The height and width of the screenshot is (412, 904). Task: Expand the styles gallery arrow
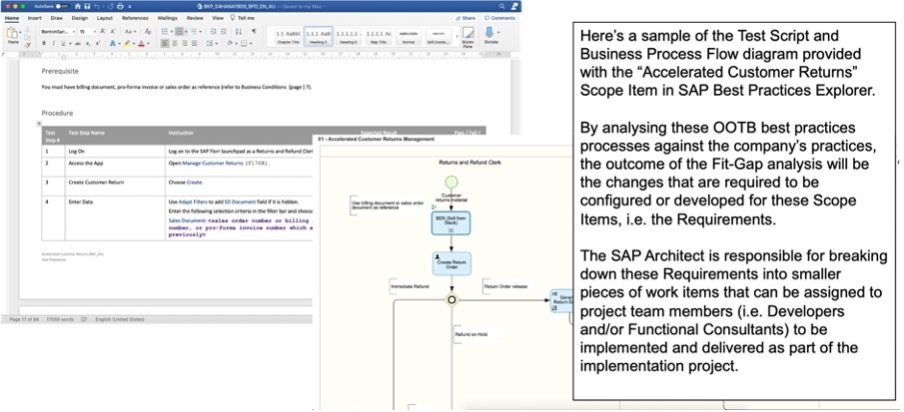[x=457, y=36]
